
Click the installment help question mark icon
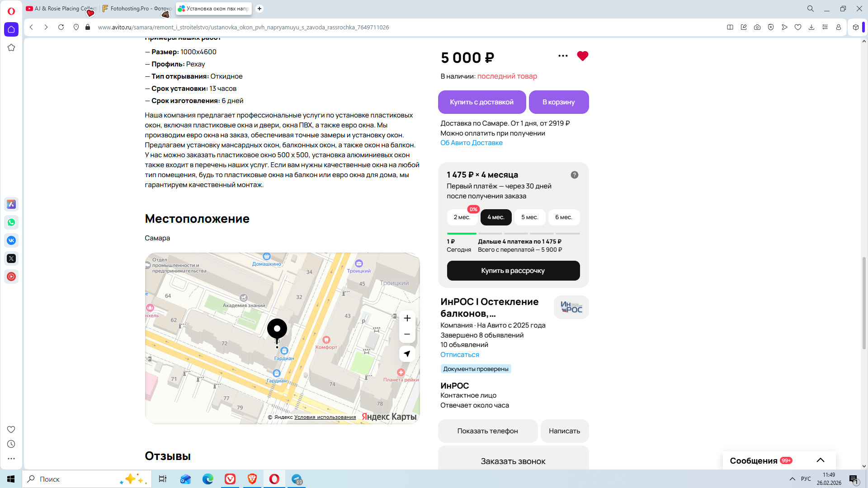coord(574,175)
